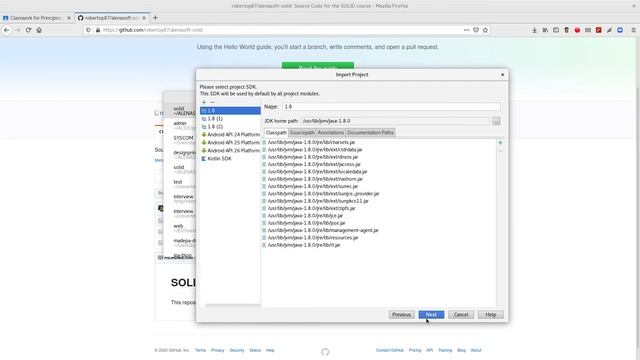This screenshot has width=640, height=360.
Task: Open Firefox downloads panel
Action: click(534, 30)
